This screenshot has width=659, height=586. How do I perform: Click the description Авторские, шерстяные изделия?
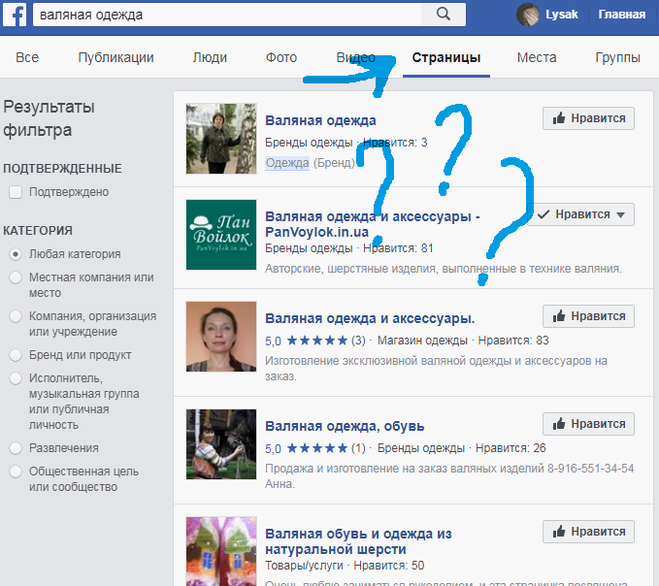443,269
